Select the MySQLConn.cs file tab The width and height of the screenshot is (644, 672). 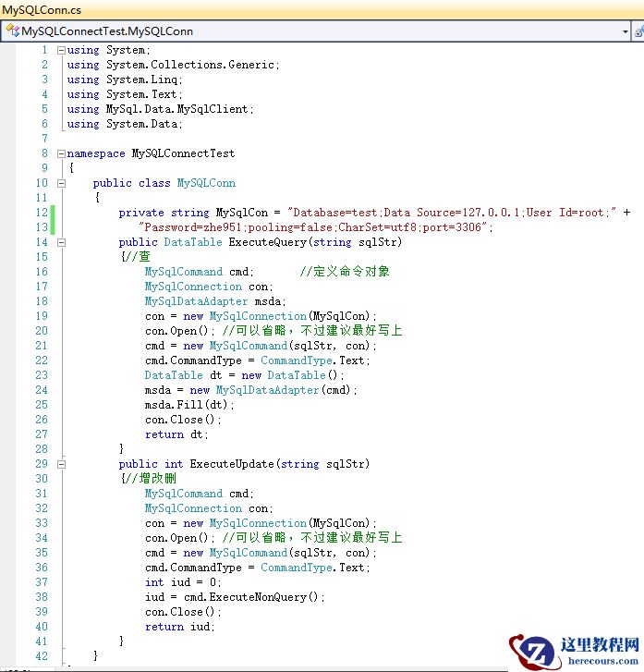coord(42,9)
